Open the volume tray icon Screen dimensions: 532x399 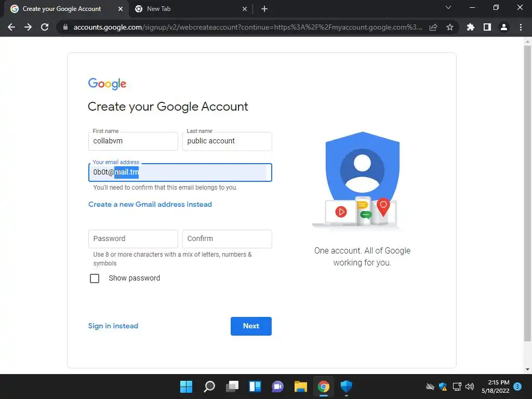point(470,387)
